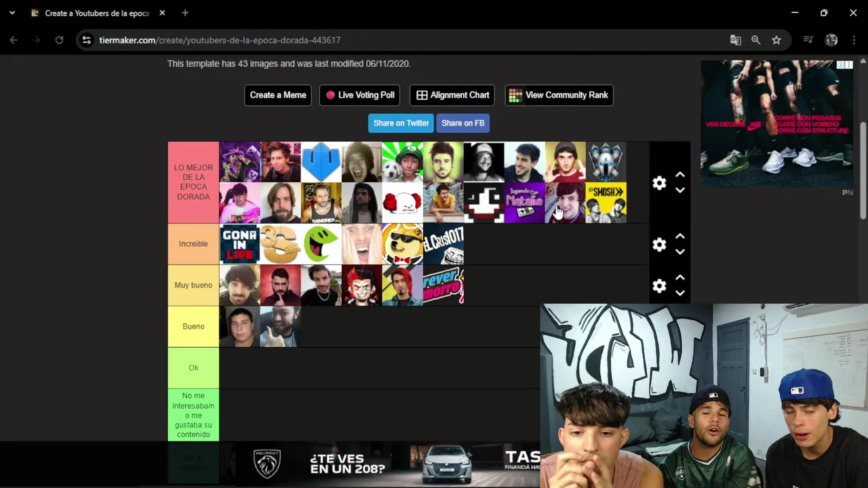The height and width of the screenshot is (488, 868).
Task: Move Muy bueno tier down with arrow
Action: click(x=680, y=293)
